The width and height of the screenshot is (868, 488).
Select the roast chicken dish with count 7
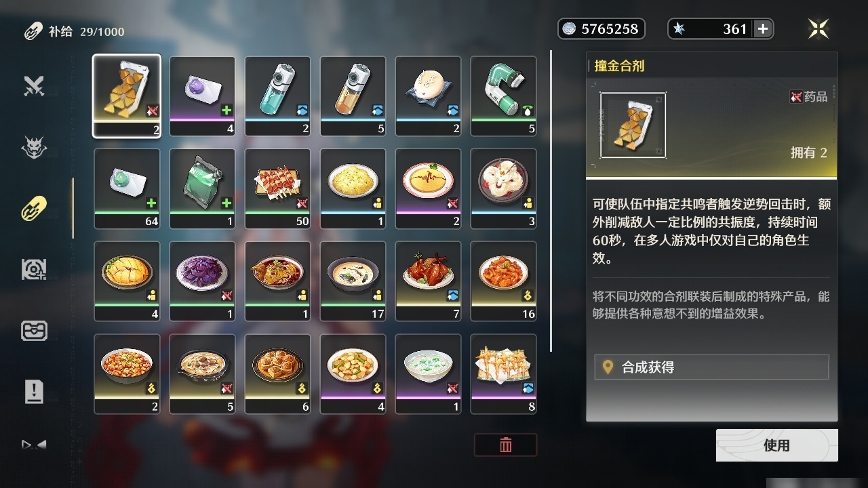428,281
